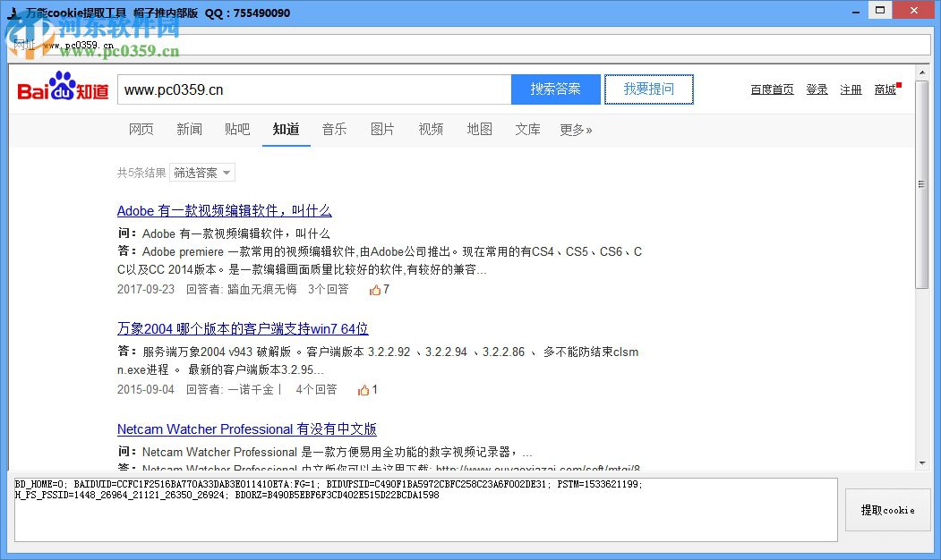The height and width of the screenshot is (560, 941).
Task: Open the 登录 login link
Action: click(817, 89)
